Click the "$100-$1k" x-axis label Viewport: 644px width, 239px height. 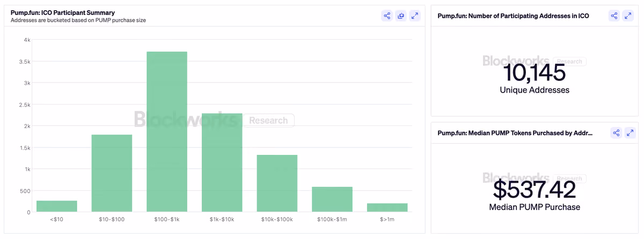coord(167,220)
